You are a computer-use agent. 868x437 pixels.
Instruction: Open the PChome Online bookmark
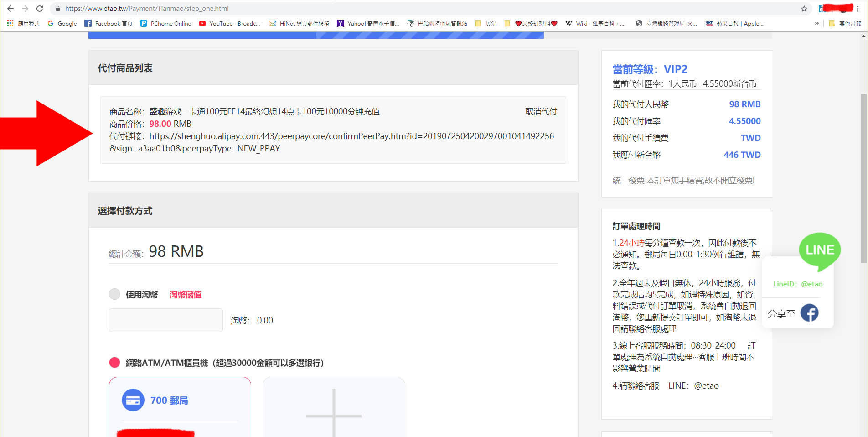pos(165,23)
